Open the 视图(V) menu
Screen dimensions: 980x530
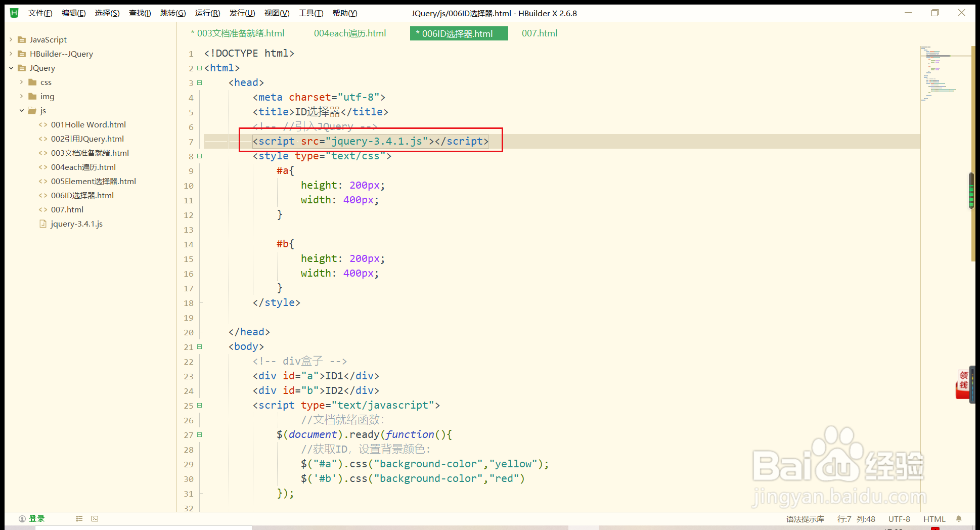click(277, 13)
